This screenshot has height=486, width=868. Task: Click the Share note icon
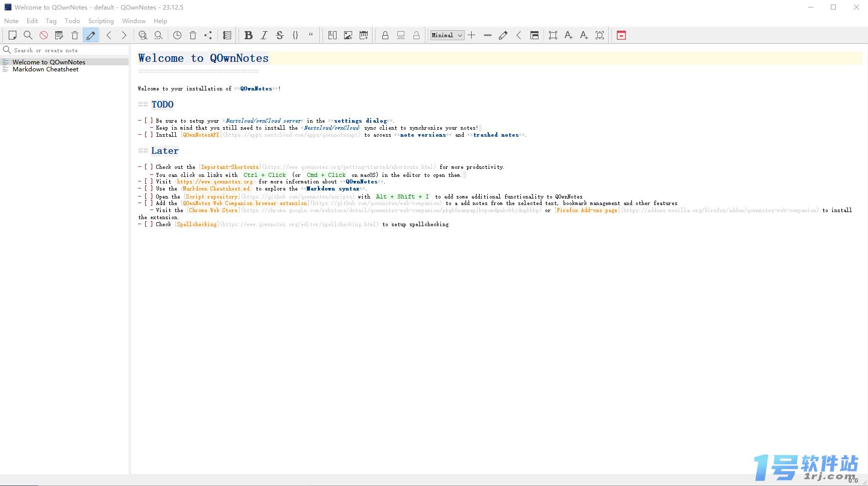[x=208, y=35]
